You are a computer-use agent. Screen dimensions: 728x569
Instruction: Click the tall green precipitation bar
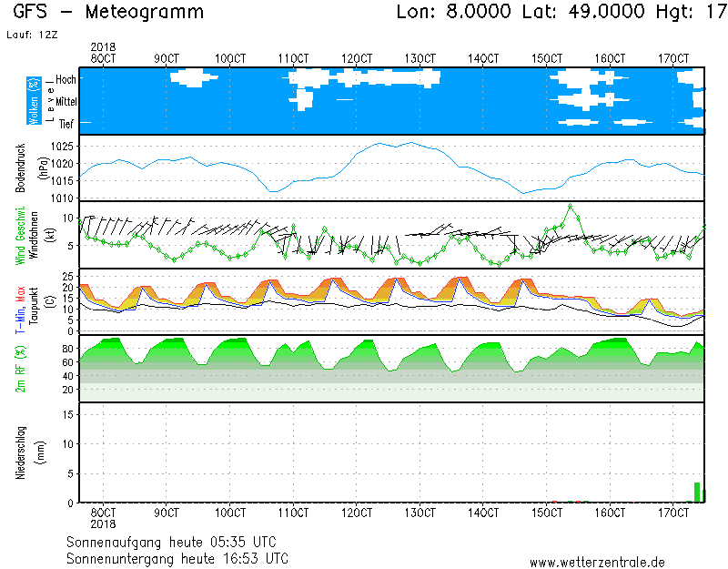click(697, 492)
